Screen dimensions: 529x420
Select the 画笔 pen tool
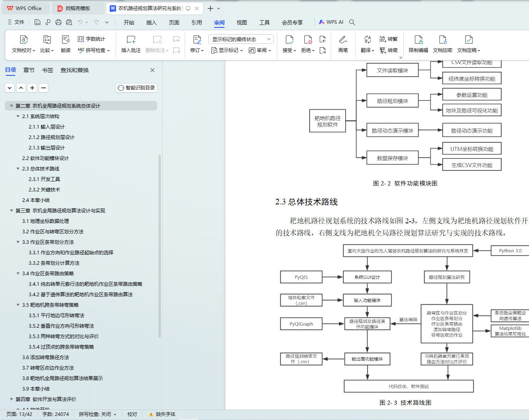coord(343,44)
